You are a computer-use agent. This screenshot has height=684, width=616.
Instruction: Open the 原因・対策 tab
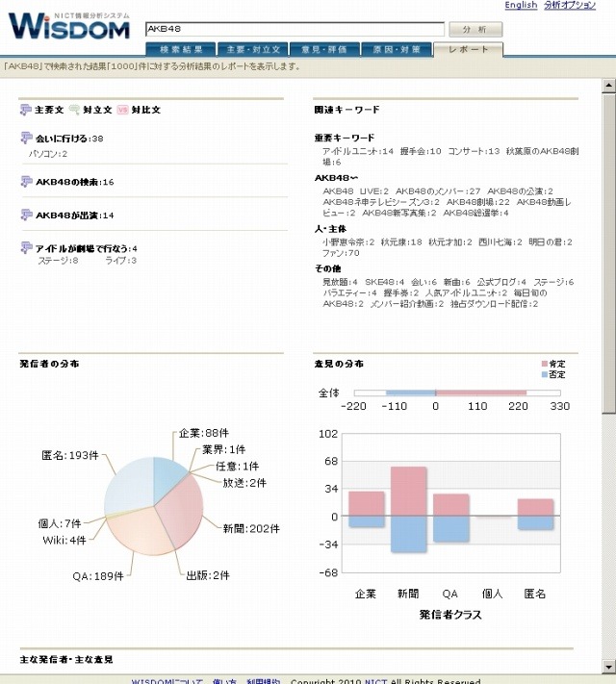pyautogui.click(x=397, y=50)
